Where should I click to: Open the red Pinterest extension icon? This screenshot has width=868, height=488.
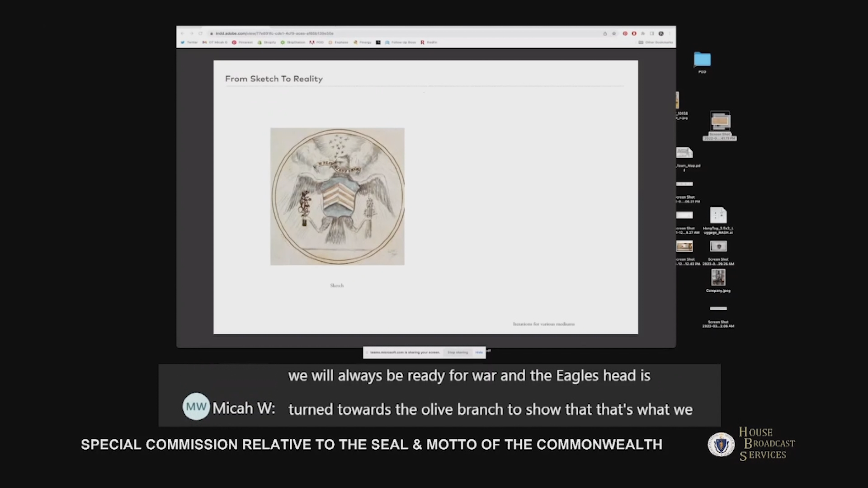625,33
